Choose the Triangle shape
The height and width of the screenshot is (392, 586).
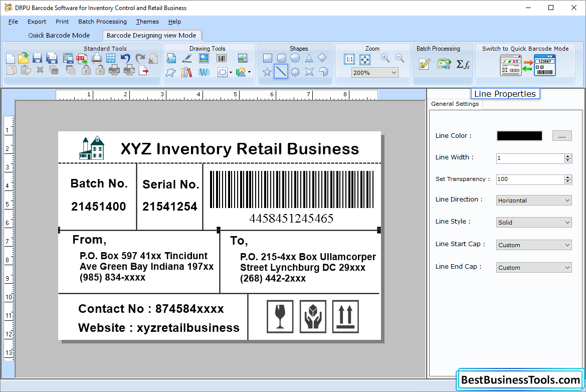coord(309,58)
